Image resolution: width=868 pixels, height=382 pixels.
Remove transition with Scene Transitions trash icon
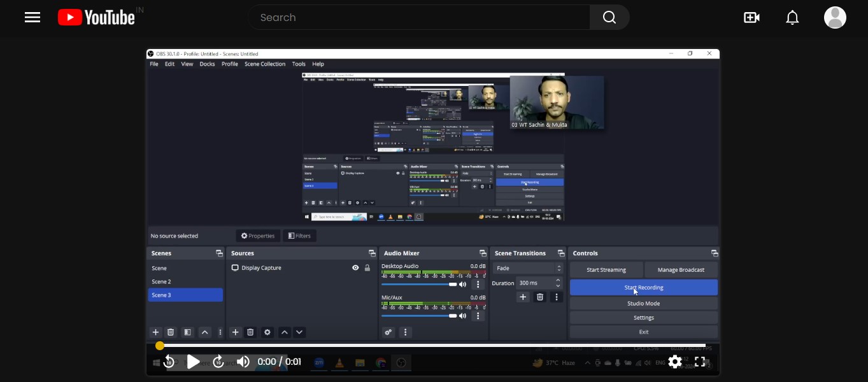[540, 297]
